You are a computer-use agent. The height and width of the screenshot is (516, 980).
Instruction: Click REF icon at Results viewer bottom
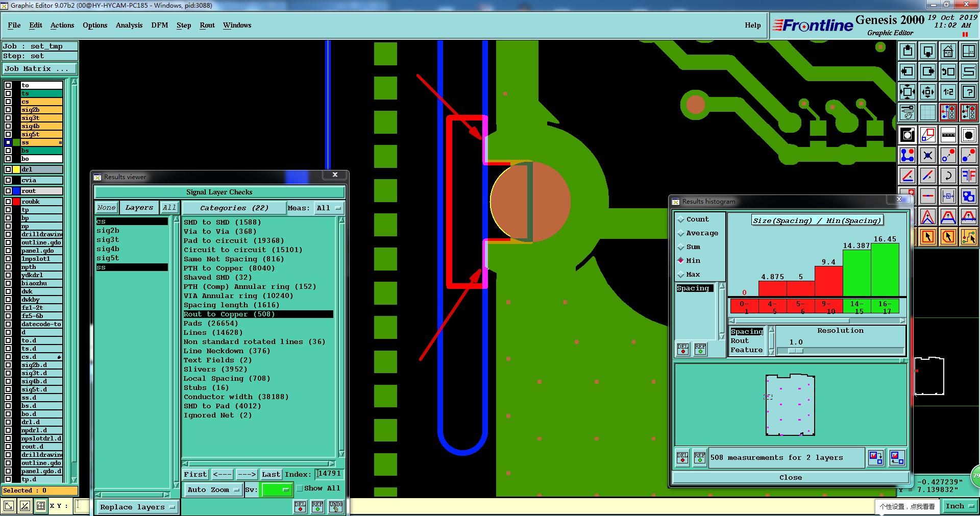pyautogui.click(x=317, y=507)
